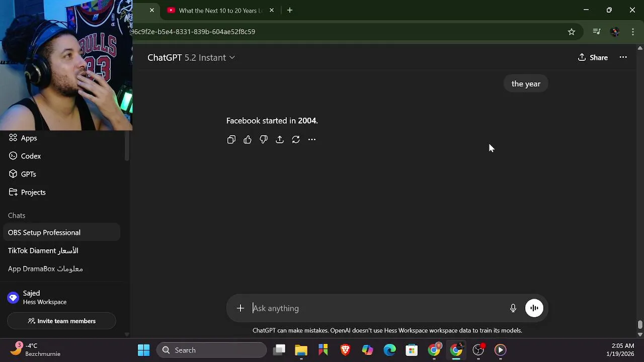Screen dimensions: 644x362
Task: Open a new browser tab
Action: coord(290,10)
